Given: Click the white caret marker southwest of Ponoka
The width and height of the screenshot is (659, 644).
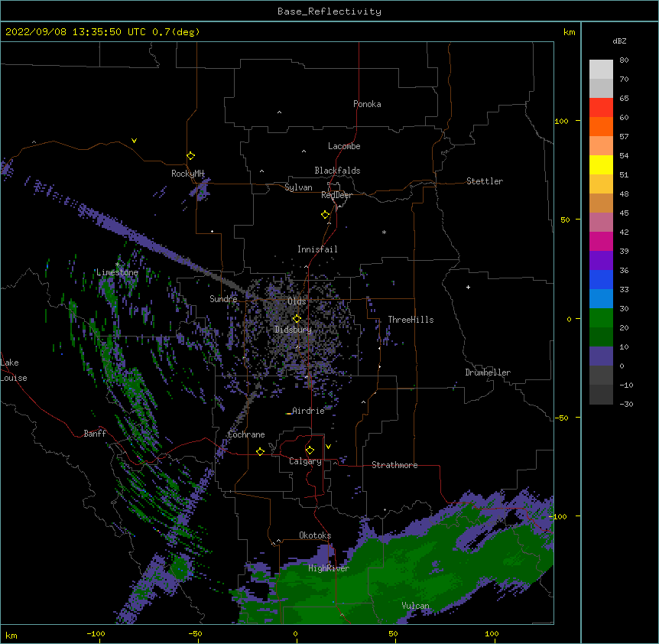Looking at the screenshot, I should [279, 112].
